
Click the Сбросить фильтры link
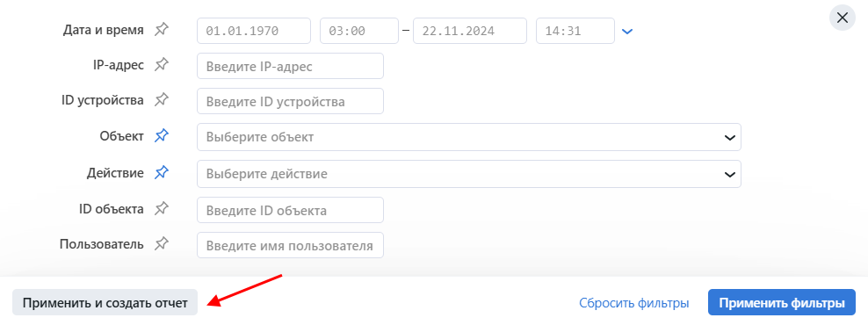point(633,303)
